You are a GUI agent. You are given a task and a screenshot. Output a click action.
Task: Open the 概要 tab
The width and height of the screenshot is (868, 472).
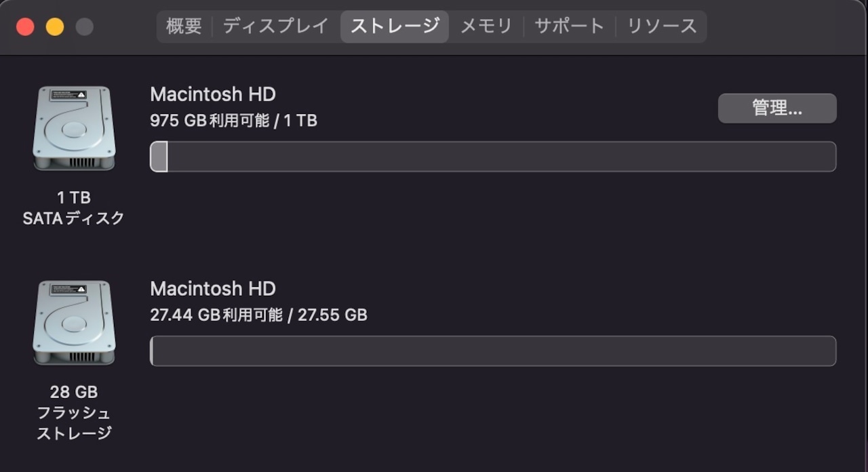coord(184,26)
